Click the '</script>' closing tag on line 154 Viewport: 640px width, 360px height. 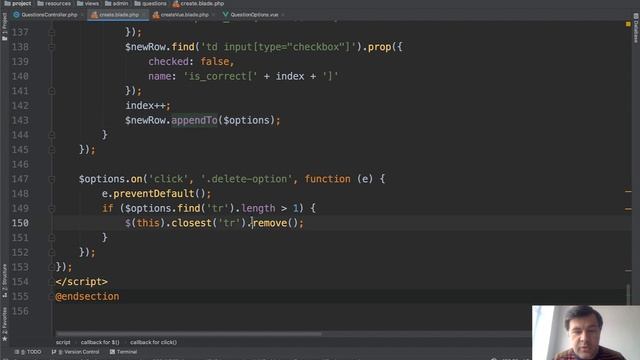pos(82,282)
